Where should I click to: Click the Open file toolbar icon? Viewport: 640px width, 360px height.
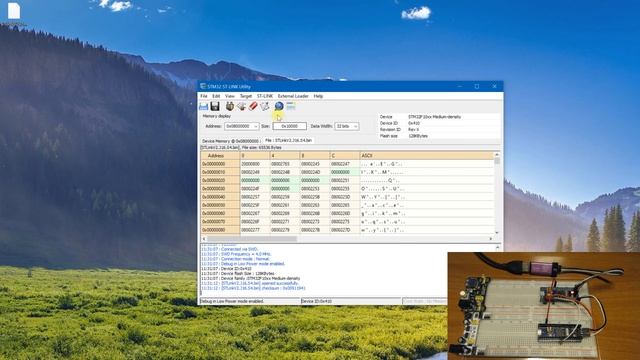click(203, 107)
